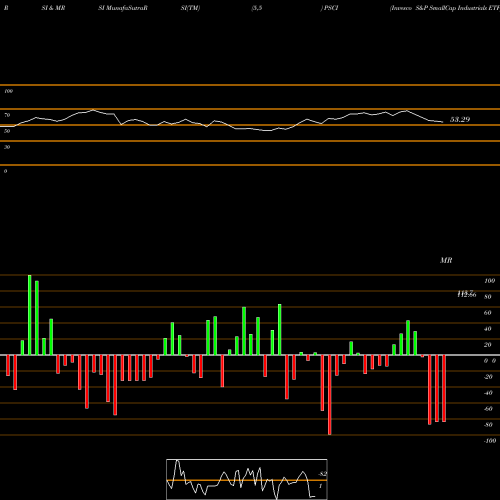
Task: Click the positive 20 label on MR axis
Action: (x=487, y=345)
